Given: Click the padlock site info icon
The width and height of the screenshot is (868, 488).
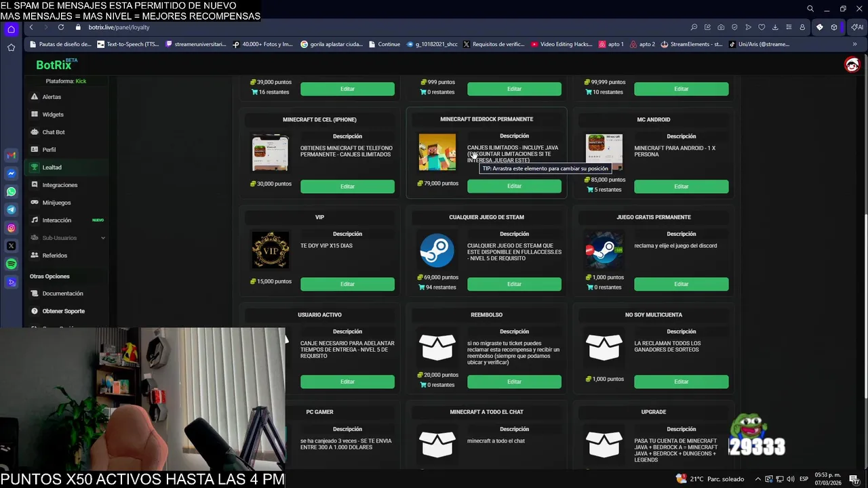Looking at the screenshot, I should pos(78,27).
